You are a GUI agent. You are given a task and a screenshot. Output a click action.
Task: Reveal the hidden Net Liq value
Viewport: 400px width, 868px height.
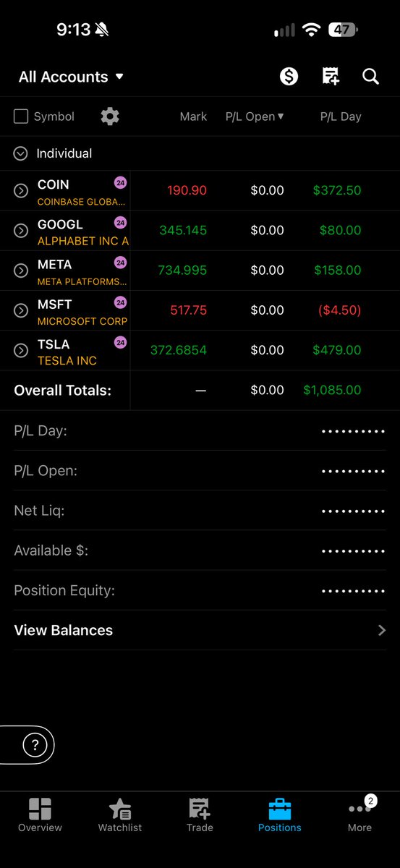pyautogui.click(x=353, y=511)
